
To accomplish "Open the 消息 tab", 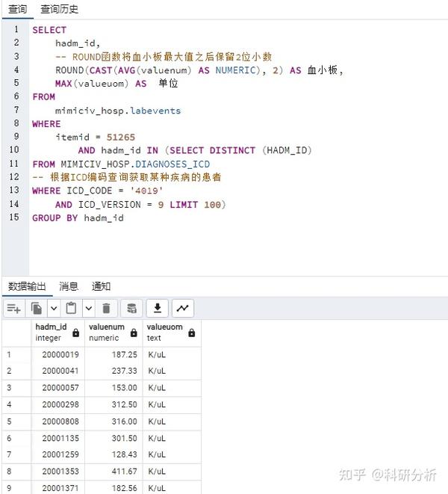I will point(69,286).
